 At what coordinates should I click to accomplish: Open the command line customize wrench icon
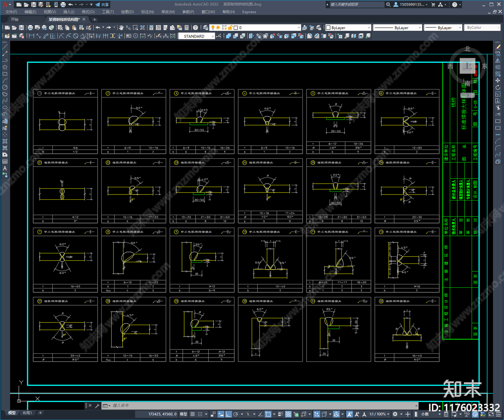[97, 406]
